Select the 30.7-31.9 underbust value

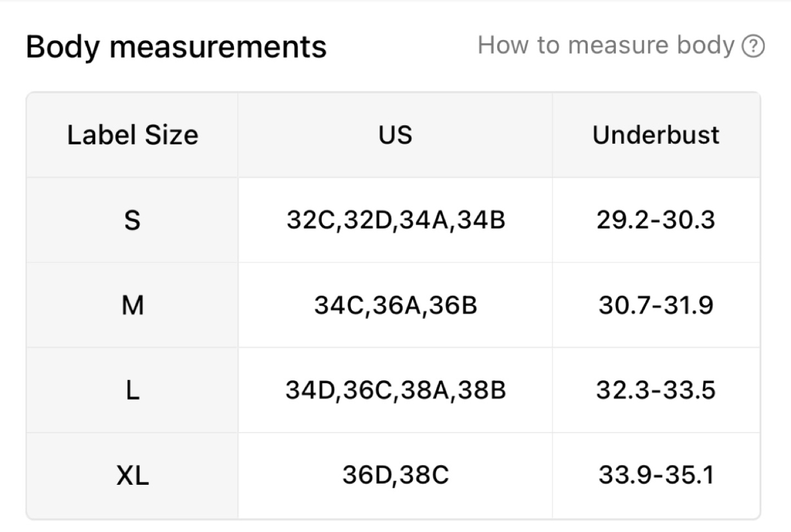(656, 305)
